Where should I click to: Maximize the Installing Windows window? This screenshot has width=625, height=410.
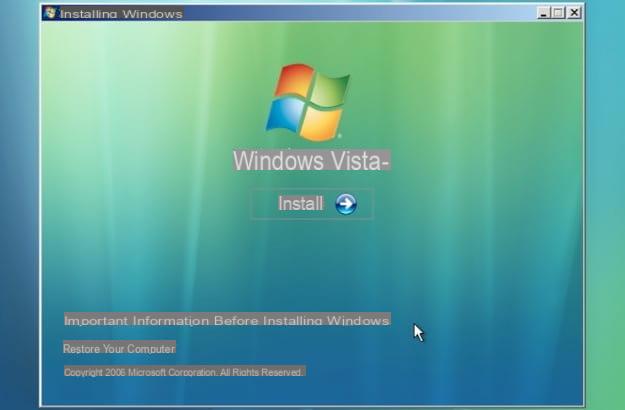click(x=558, y=13)
